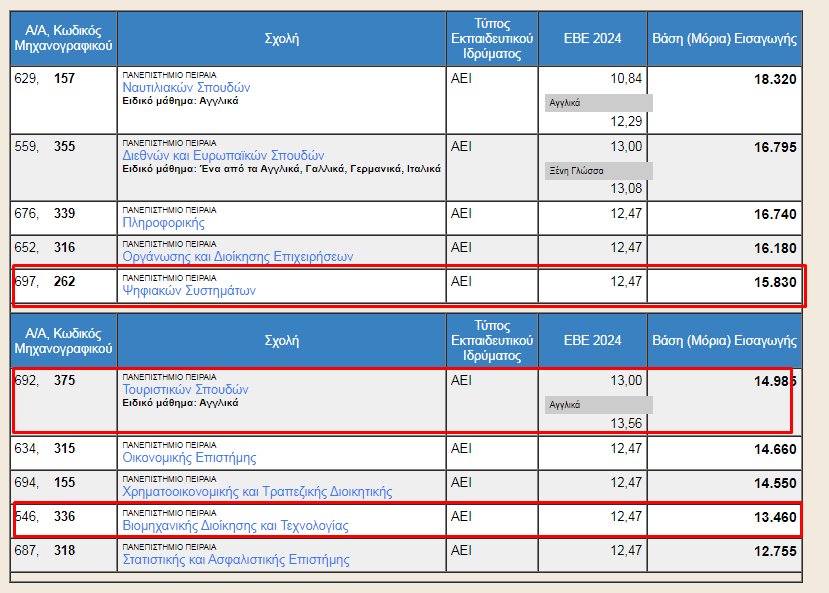Screen dimensions: 829x593
Task: Open the Οικονομικής Επιστήμης link
Action: pyautogui.click(x=189, y=458)
